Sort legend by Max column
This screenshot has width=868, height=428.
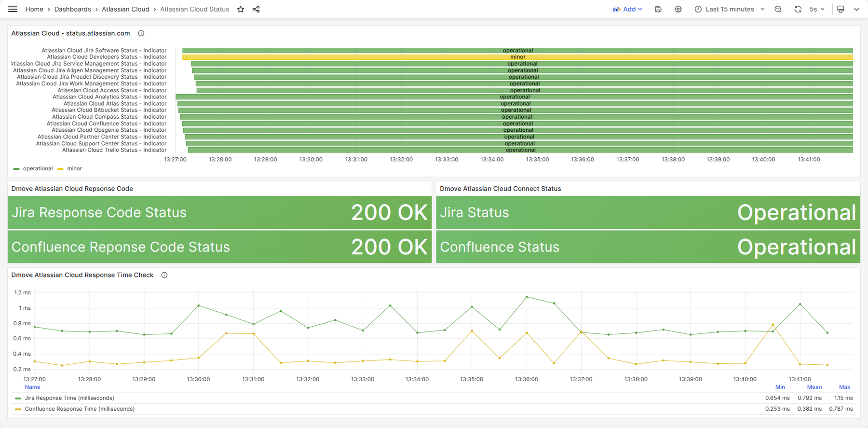click(844, 387)
